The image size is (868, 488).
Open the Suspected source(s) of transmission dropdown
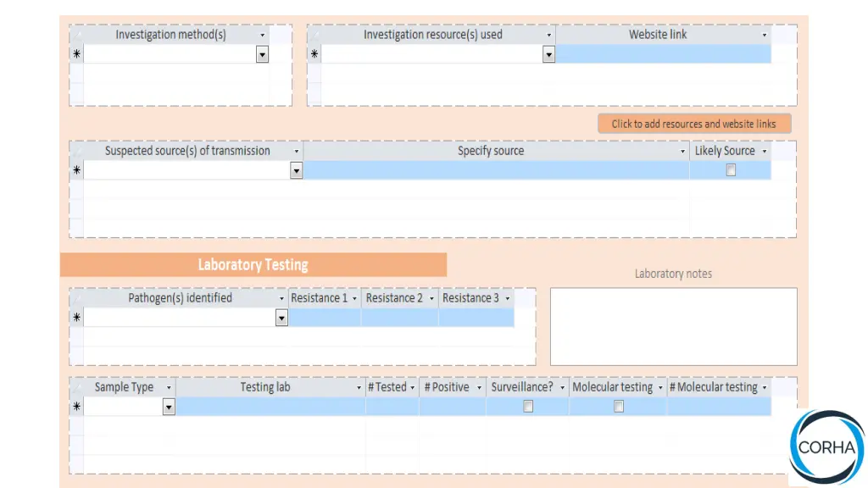click(297, 171)
